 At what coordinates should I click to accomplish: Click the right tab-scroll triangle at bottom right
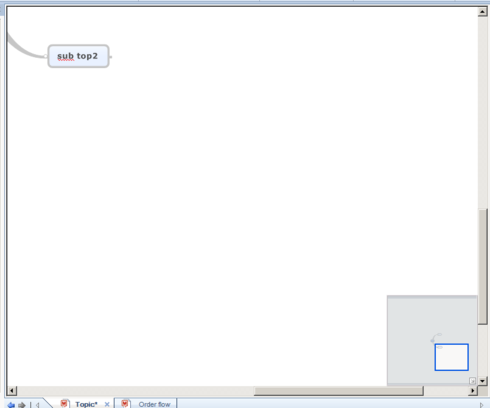pyautogui.click(x=481, y=405)
